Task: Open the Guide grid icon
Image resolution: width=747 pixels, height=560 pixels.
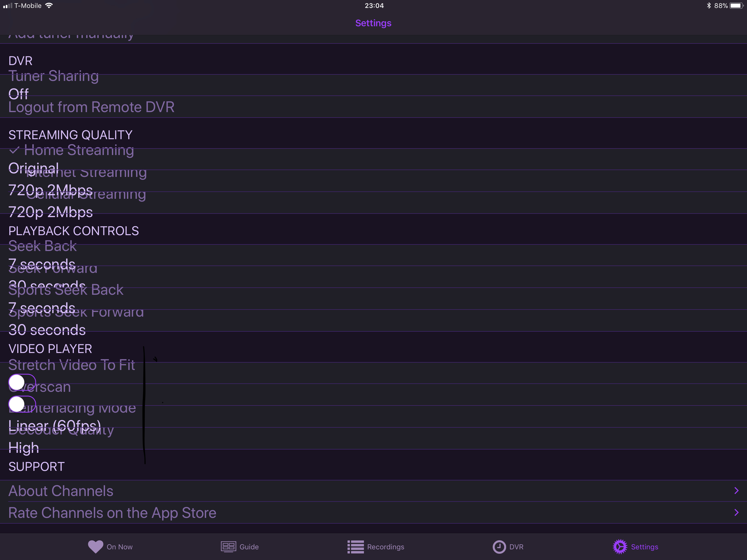Action: point(228,546)
